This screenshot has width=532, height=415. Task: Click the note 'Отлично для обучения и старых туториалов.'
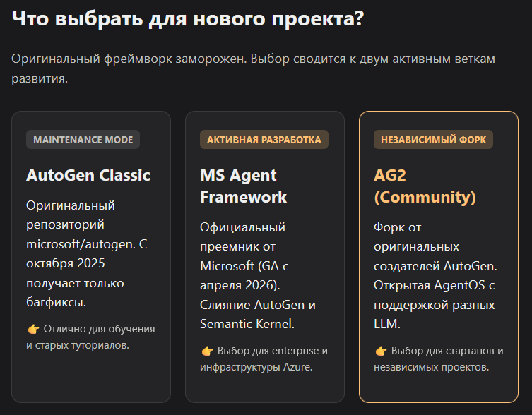(x=90, y=337)
